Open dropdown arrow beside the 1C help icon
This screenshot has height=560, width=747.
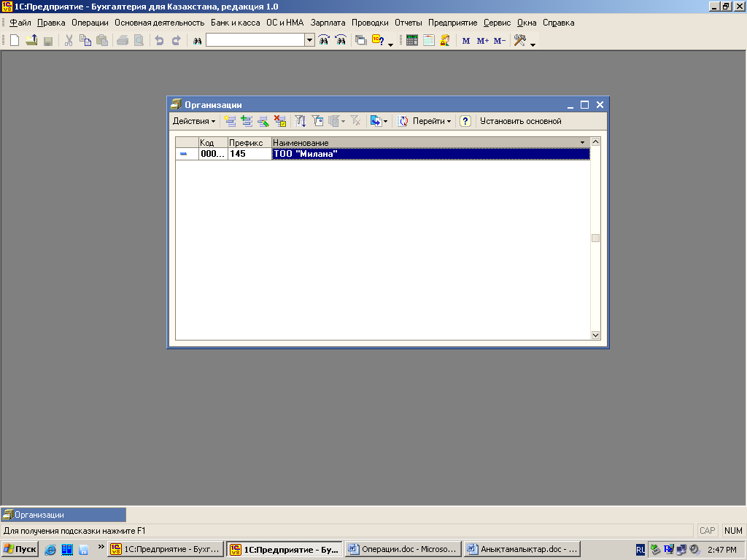pyautogui.click(x=391, y=44)
